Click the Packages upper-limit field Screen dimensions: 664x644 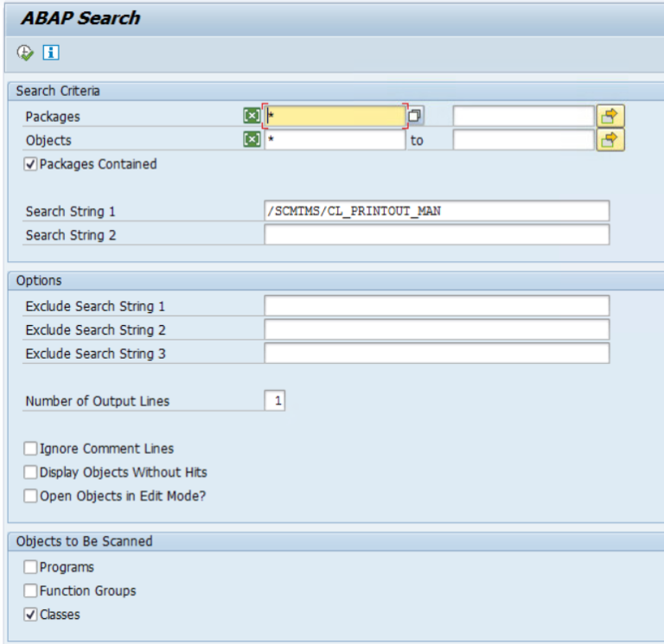[x=523, y=116]
